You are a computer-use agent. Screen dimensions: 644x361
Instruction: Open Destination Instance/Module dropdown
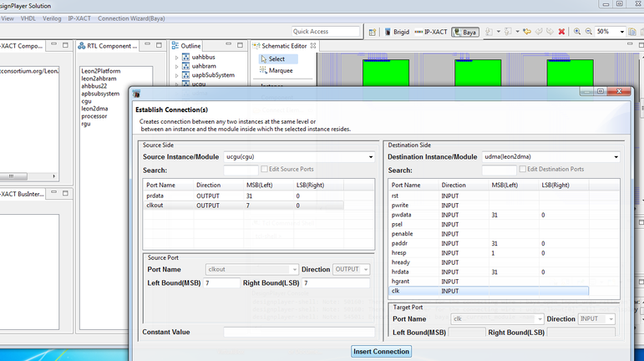coord(616,157)
